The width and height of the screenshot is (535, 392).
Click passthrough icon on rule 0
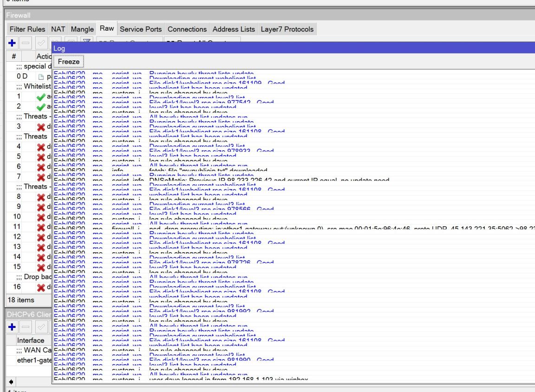41,77
